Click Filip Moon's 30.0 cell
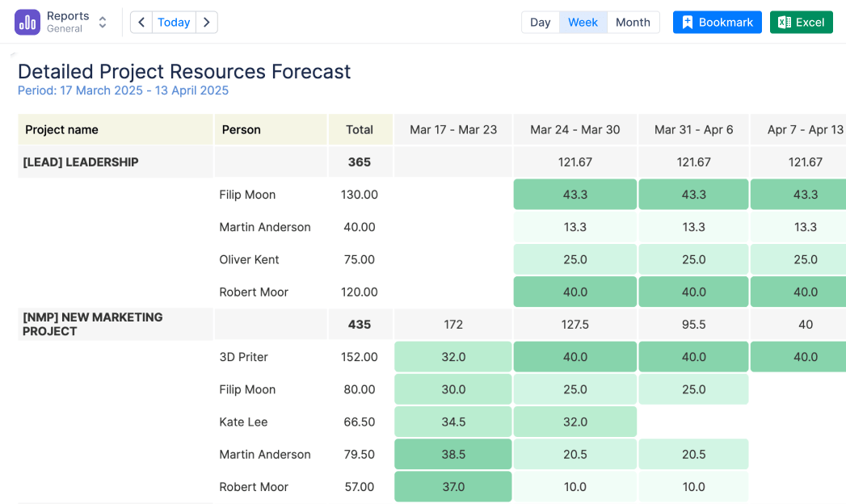Screen dimensions: 846x504 tap(453, 389)
